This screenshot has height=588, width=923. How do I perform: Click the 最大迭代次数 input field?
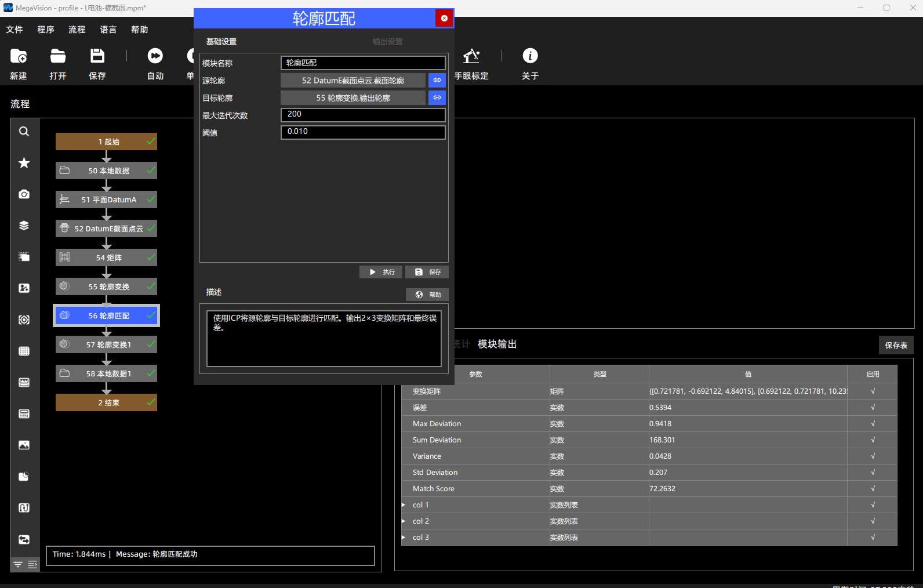point(363,115)
